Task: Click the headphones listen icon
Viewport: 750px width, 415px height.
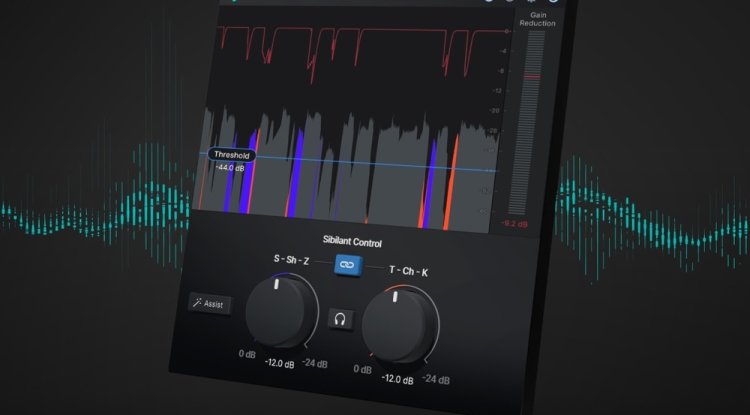Action: [x=341, y=319]
